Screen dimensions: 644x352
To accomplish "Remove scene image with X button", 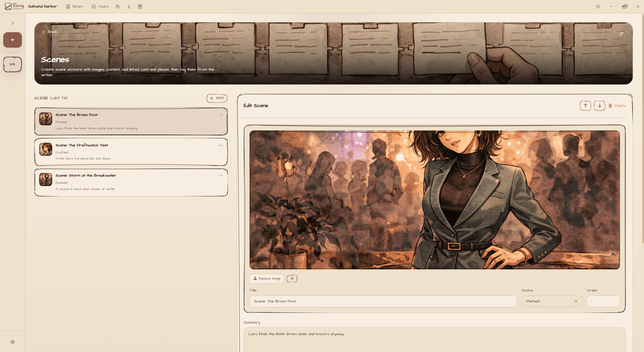I will pyautogui.click(x=292, y=278).
